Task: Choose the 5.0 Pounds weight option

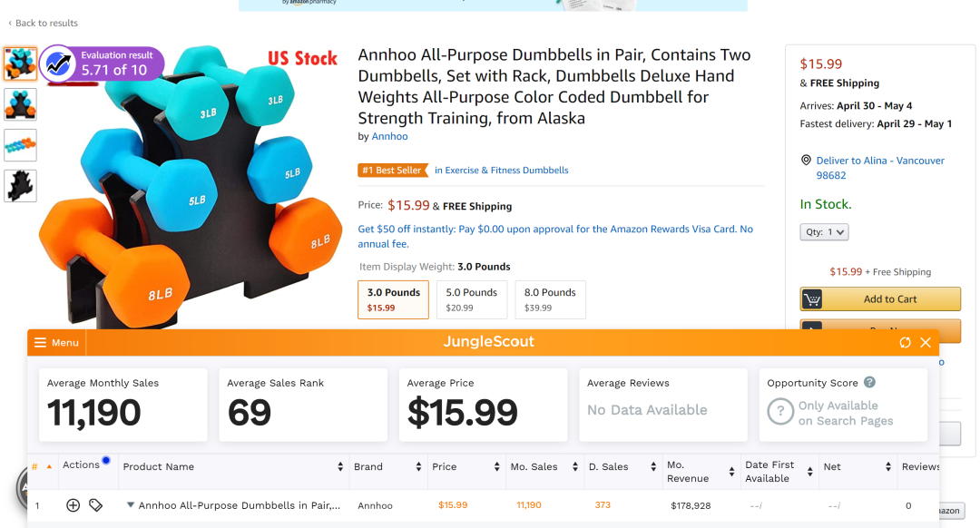Action: (471, 299)
